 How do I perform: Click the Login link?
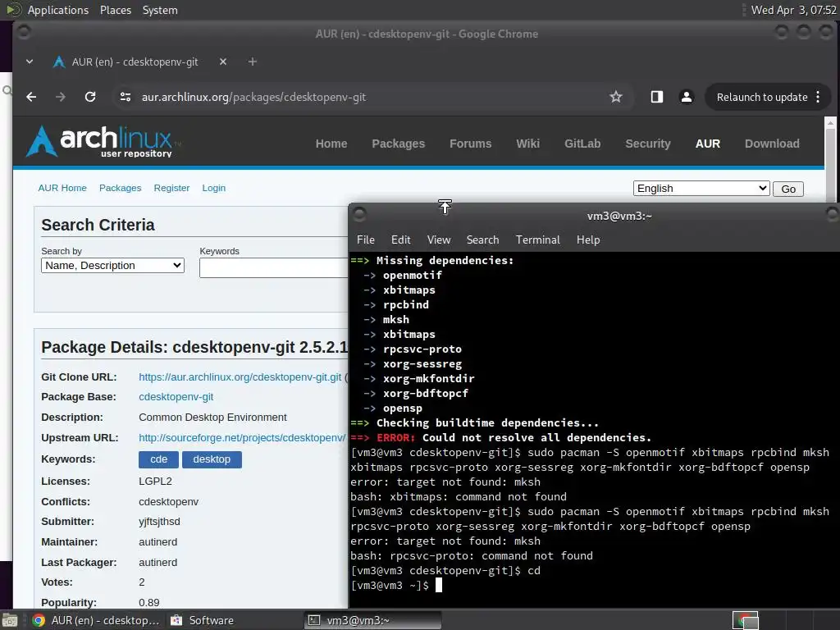point(214,188)
